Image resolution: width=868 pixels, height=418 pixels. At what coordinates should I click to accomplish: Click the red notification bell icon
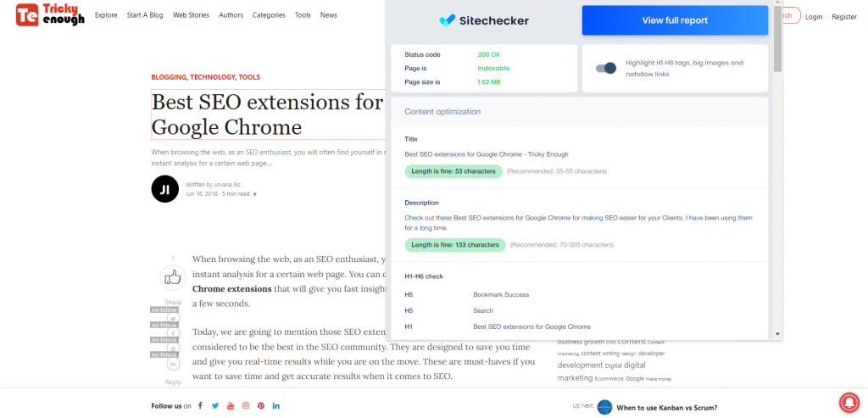tap(849, 402)
